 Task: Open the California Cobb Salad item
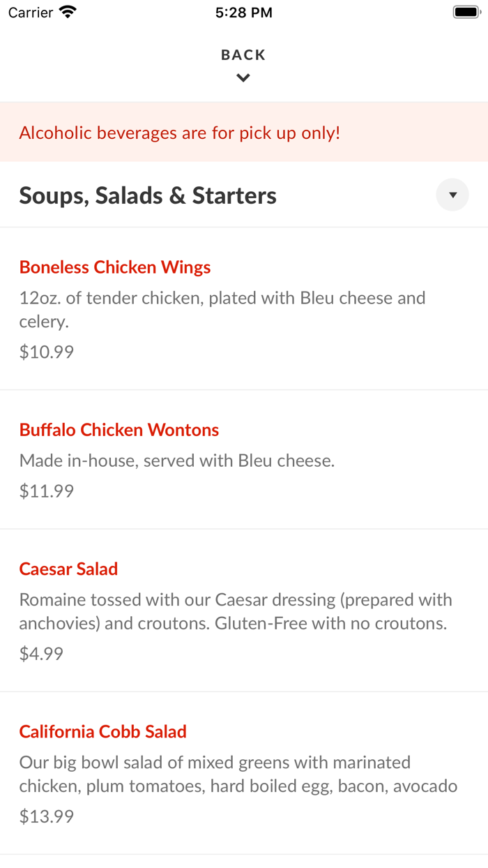point(103,731)
